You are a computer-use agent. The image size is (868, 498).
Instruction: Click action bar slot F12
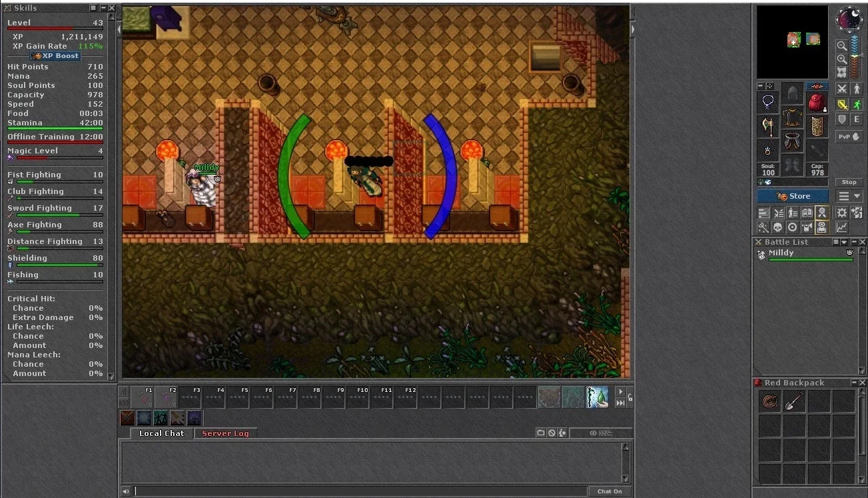[x=406, y=397]
